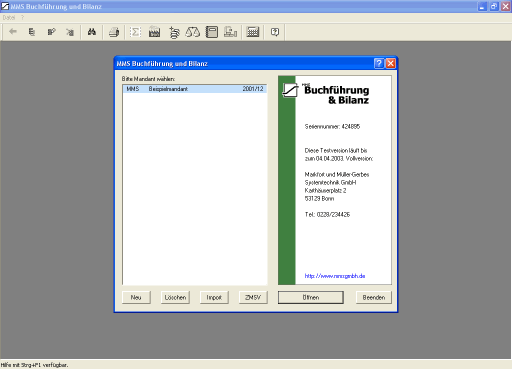Click the second toolbar icon after back arrow

click(x=32, y=32)
